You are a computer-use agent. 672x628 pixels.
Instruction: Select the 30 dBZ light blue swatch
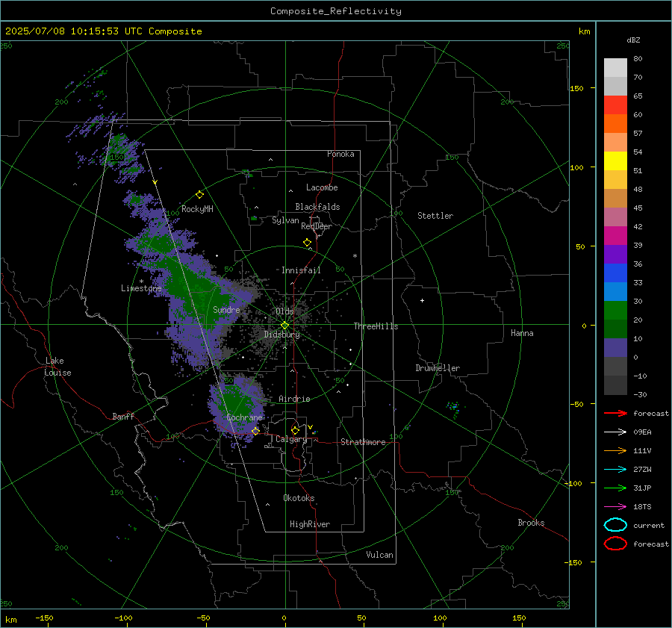pos(615,291)
